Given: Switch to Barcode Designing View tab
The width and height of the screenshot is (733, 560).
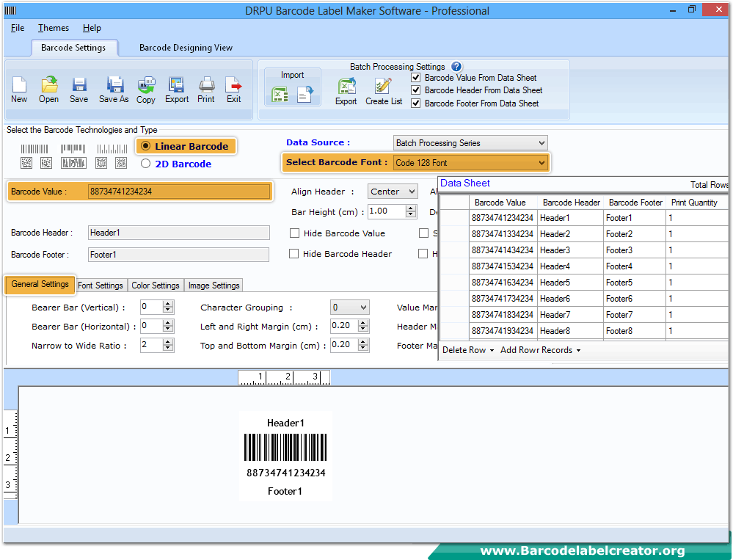Looking at the screenshot, I should coord(186,48).
